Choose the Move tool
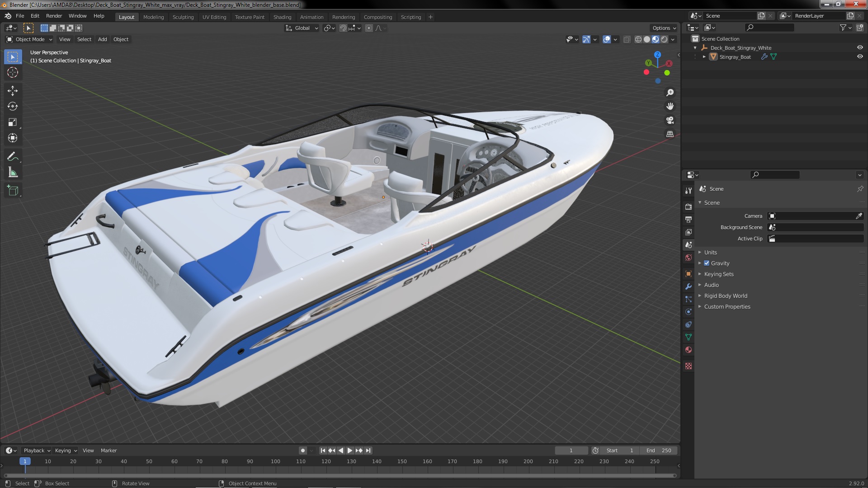The width and height of the screenshot is (868, 488). click(13, 91)
